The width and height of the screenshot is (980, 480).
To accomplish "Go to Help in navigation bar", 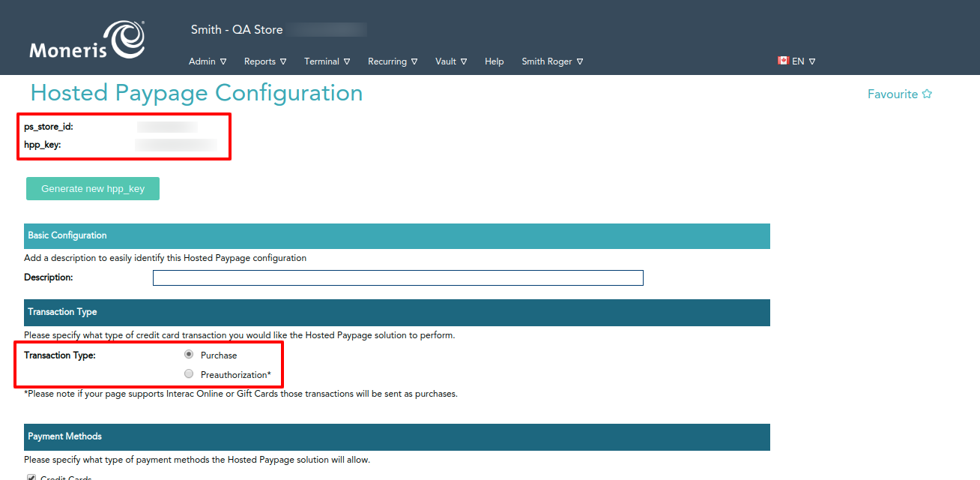I will point(494,61).
